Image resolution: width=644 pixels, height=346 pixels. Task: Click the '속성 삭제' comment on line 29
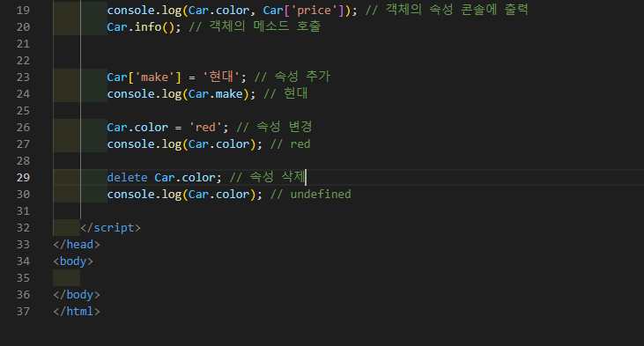267,177
